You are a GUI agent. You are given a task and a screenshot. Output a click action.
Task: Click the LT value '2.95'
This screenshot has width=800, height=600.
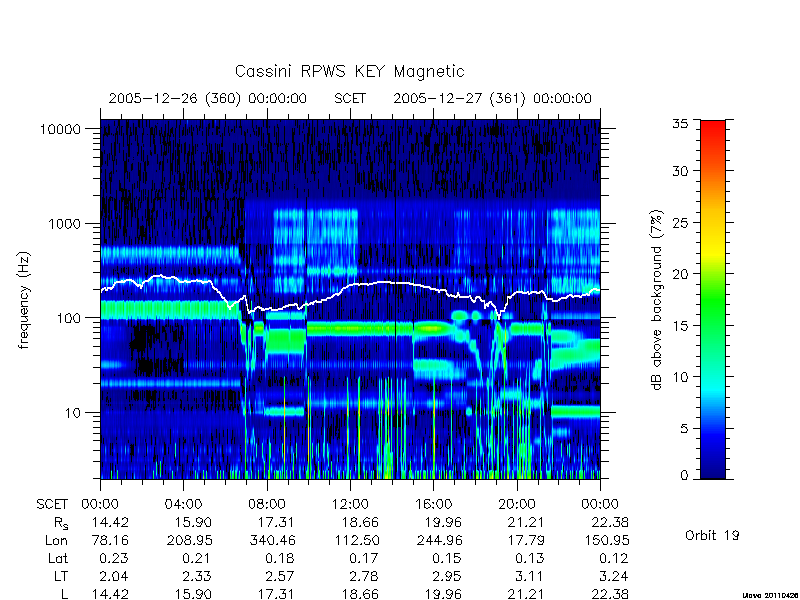click(447, 576)
